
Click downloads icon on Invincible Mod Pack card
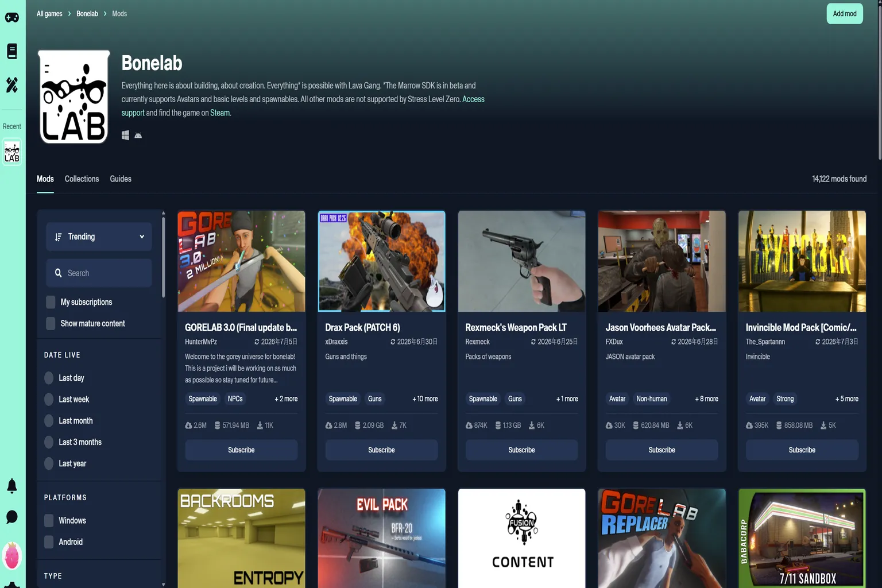tap(823, 425)
